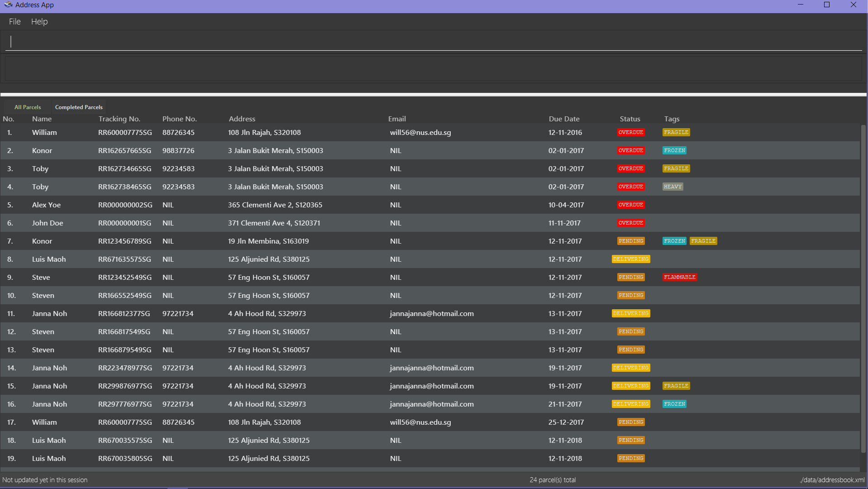This screenshot has width=868, height=489.
Task: Select tracking number RR123456789SG
Action: pyautogui.click(x=124, y=241)
